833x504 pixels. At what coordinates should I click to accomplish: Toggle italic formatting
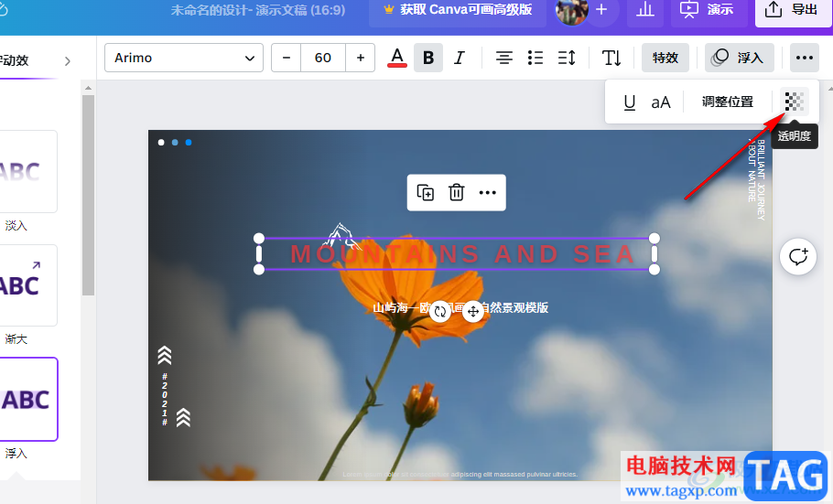click(x=460, y=58)
